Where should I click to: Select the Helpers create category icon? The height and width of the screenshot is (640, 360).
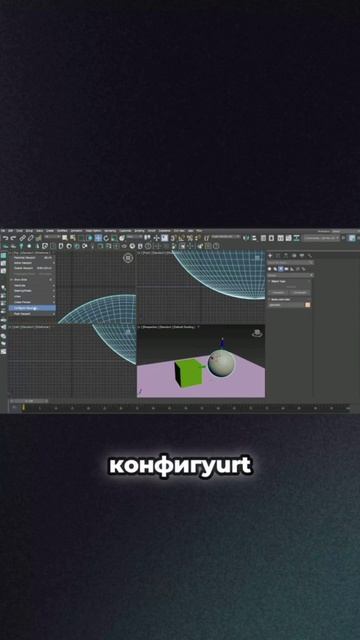292,269
